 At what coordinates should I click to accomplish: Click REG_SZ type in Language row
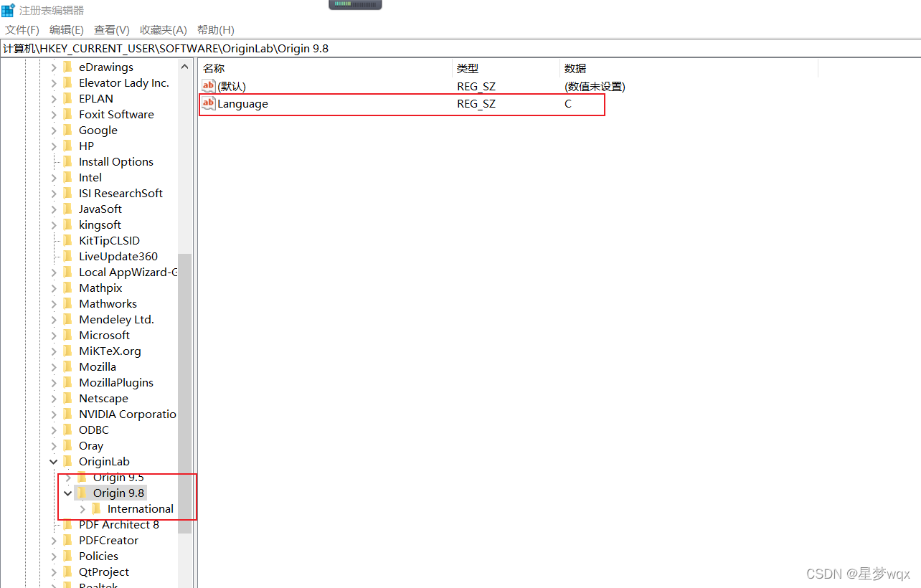pos(476,104)
